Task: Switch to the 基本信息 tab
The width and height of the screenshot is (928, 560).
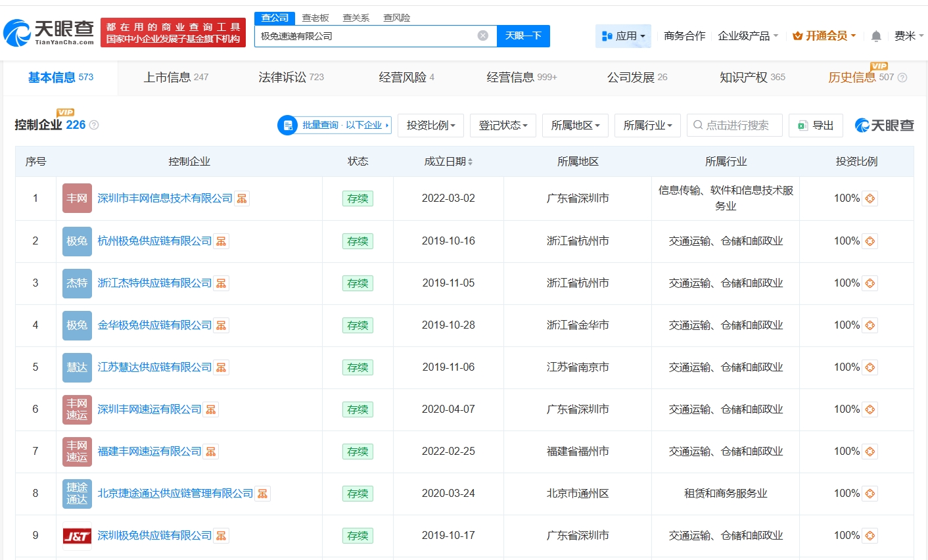Action: [60, 78]
